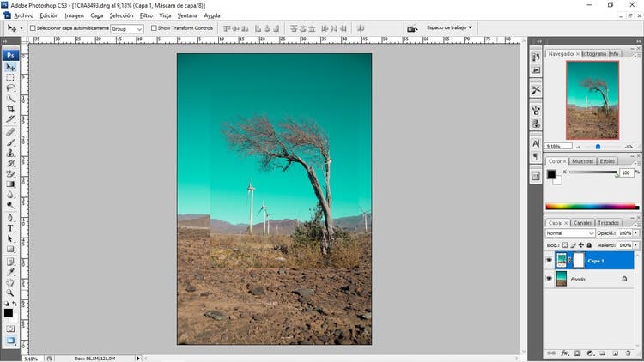The image size is (644, 362).
Task: Toggle lock all icon
Action: (589, 245)
